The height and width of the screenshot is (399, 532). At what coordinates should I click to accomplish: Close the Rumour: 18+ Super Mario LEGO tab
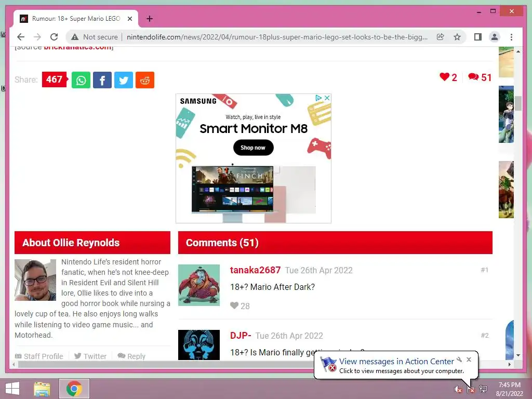[x=130, y=19]
